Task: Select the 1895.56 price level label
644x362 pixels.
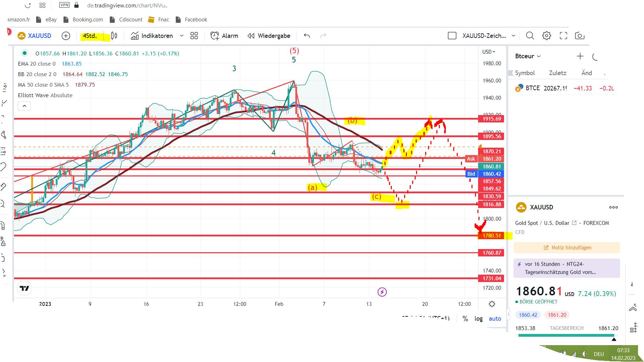Action: (x=491, y=136)
